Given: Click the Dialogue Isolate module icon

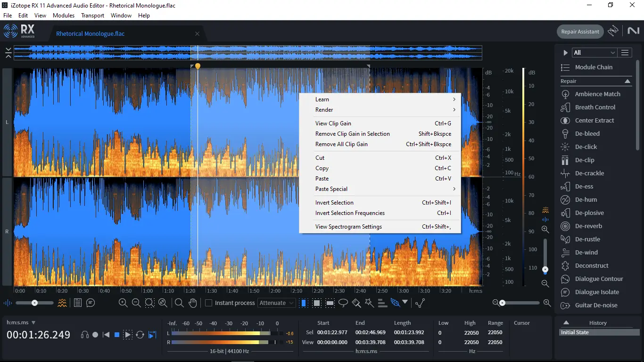Looking at the screenshot, I should pyautogui.click(x=565, y=292).
